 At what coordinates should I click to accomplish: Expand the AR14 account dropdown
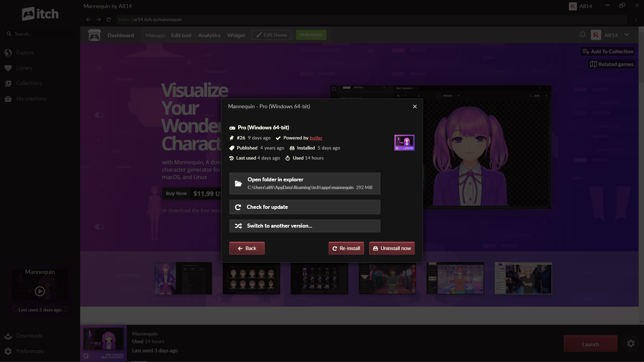[627, 35]
